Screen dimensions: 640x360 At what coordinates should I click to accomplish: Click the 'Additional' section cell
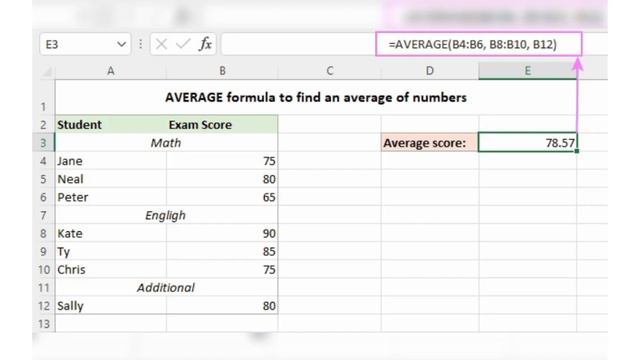166,287
